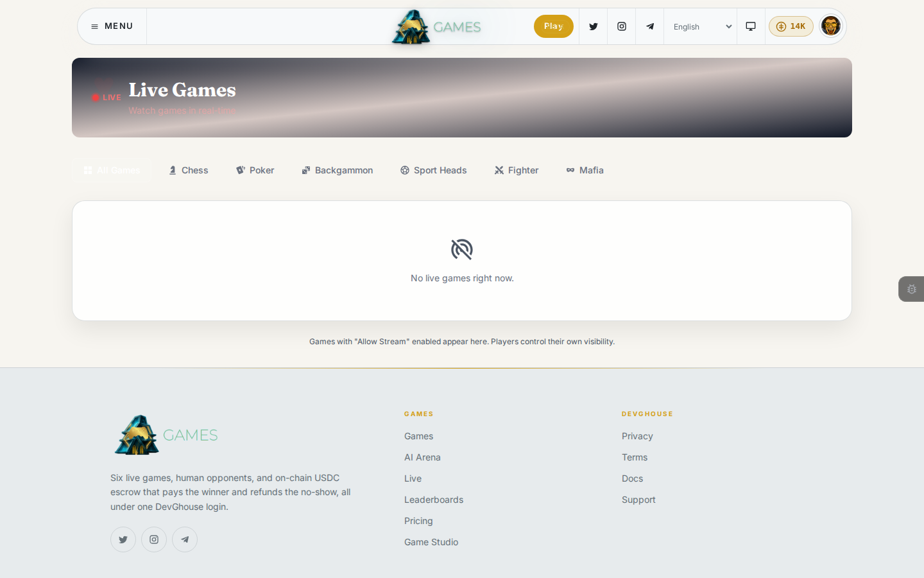Expand the English language dropdown
The width and height of the screenshot is (924, 578).
pyautogui.click(x=701, y=26)
